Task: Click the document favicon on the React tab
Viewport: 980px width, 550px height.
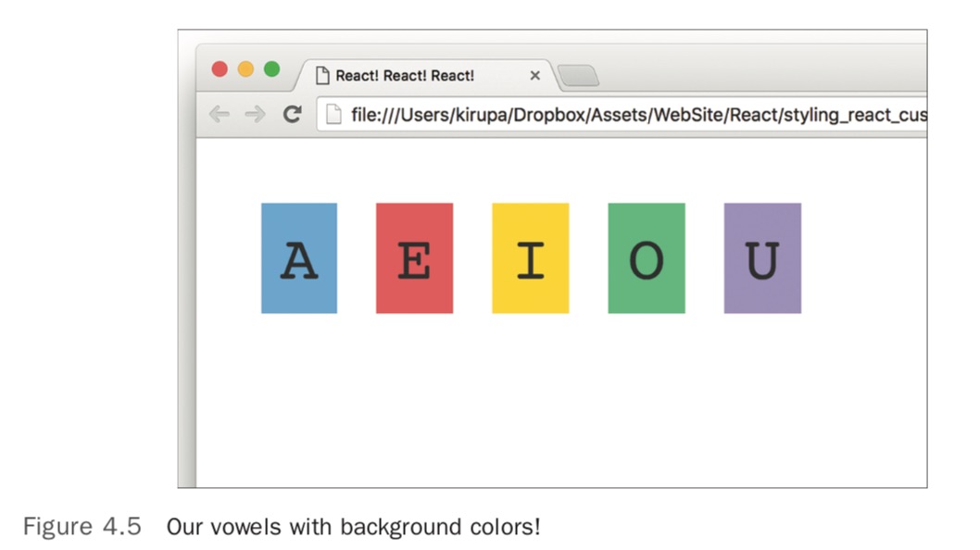Action: point(322,76)
